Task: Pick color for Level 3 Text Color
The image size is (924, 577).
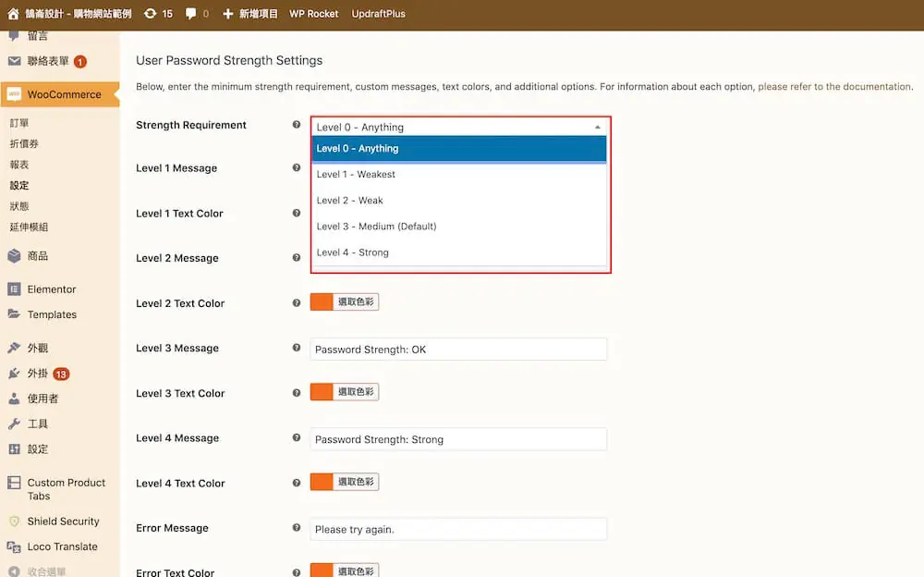Action: pos(345,392)
